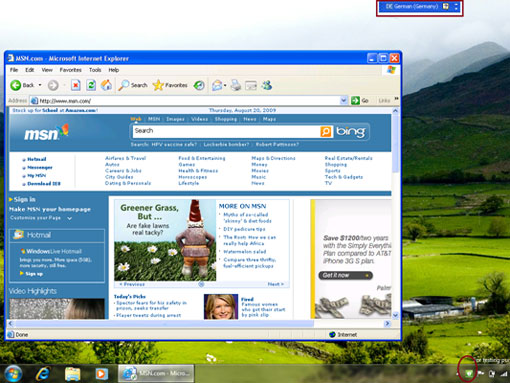This screenshot has height=383, width=510.
Task: Click Next in slideshow
Action: tap(276, 284)
